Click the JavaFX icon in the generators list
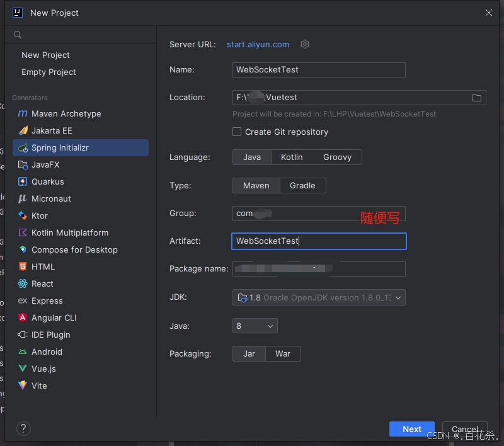This screenshot has width=504, height=446. pos(23,165)
